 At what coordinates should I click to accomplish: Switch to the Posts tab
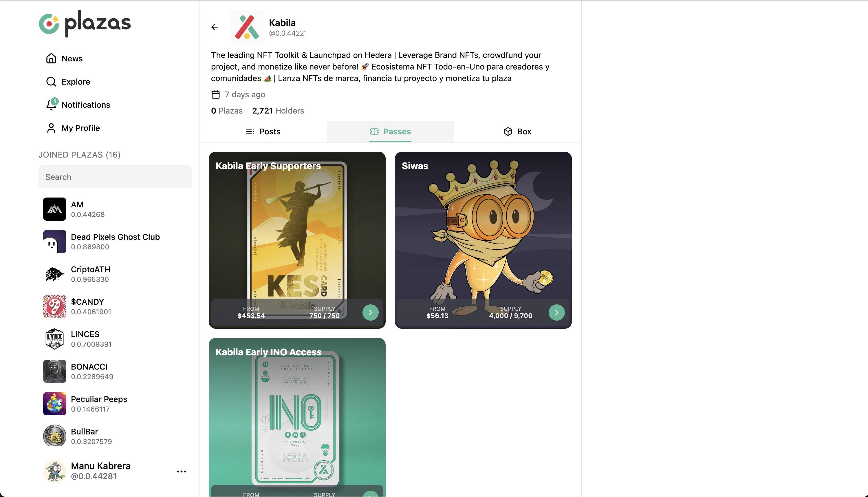tap(263, 131)
